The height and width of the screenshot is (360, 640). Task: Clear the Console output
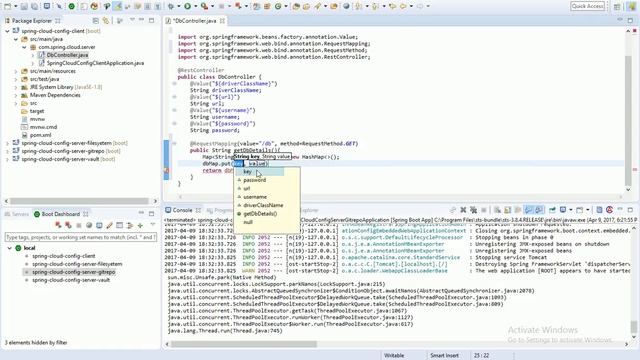pyautogui.click(x=497, y=210)
